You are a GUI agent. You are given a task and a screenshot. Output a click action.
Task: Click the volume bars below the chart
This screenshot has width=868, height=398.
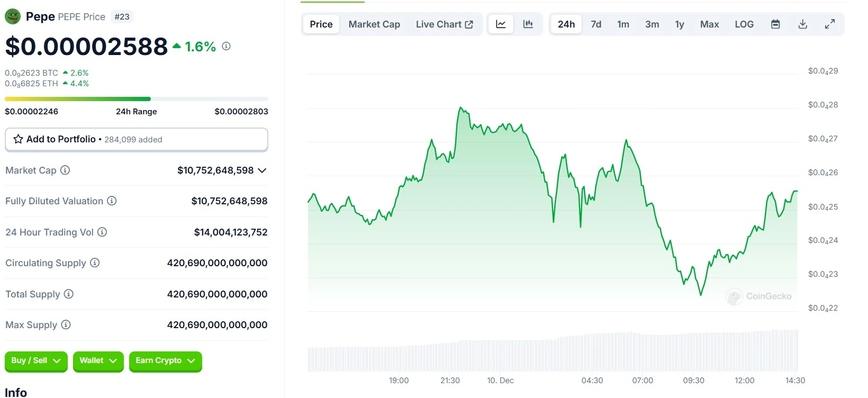click(x=553, y=351)
